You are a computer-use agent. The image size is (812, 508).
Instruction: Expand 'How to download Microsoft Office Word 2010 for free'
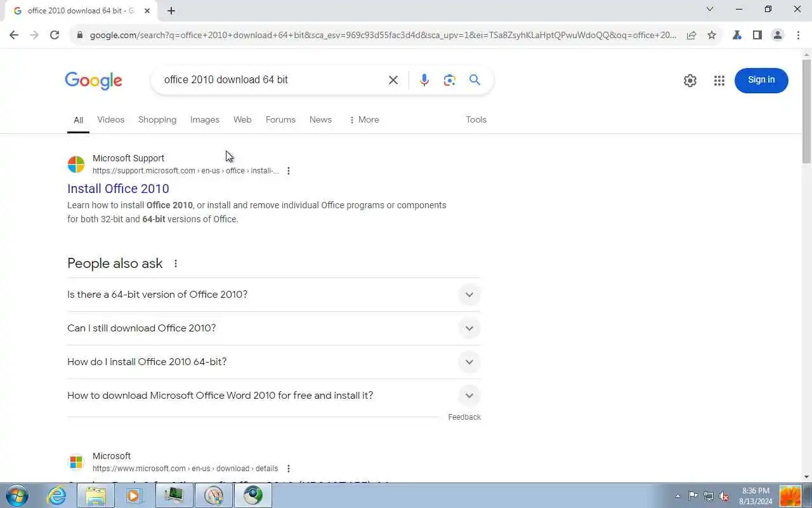pos(274,396)
